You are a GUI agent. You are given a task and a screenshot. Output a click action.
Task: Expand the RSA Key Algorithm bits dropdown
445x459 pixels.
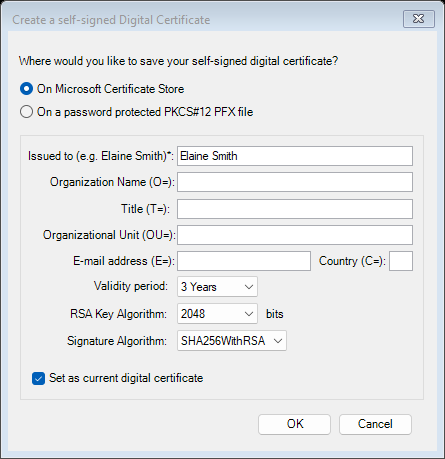point(217,314)
